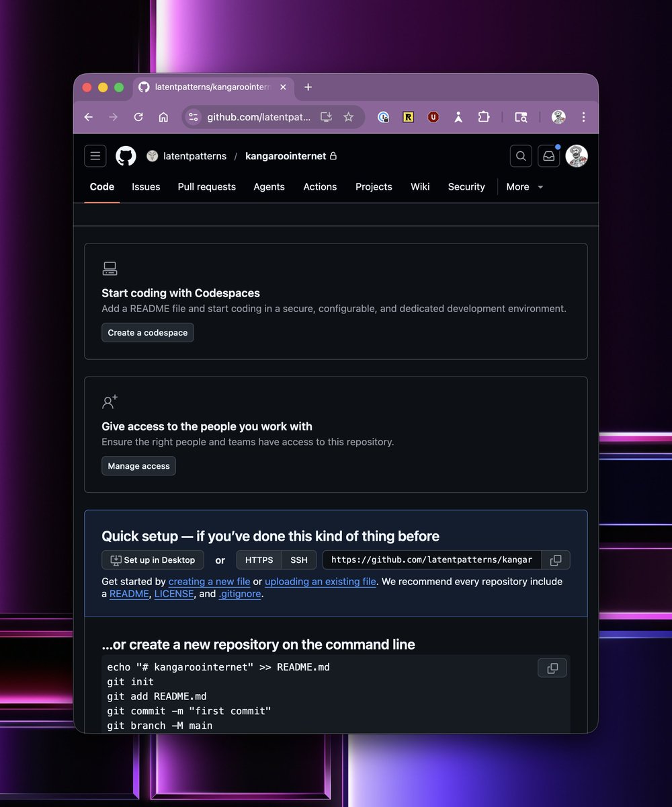Copy the repository clone URL

556,560
